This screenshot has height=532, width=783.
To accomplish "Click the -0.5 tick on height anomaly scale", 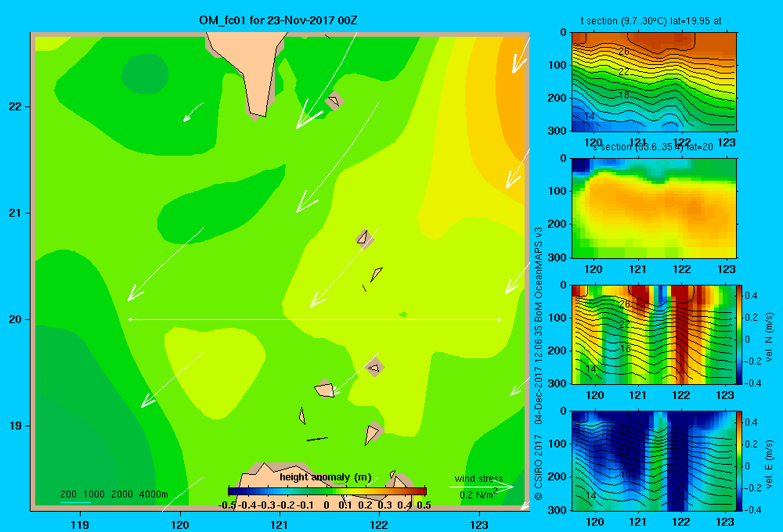I will click(227, 505).
